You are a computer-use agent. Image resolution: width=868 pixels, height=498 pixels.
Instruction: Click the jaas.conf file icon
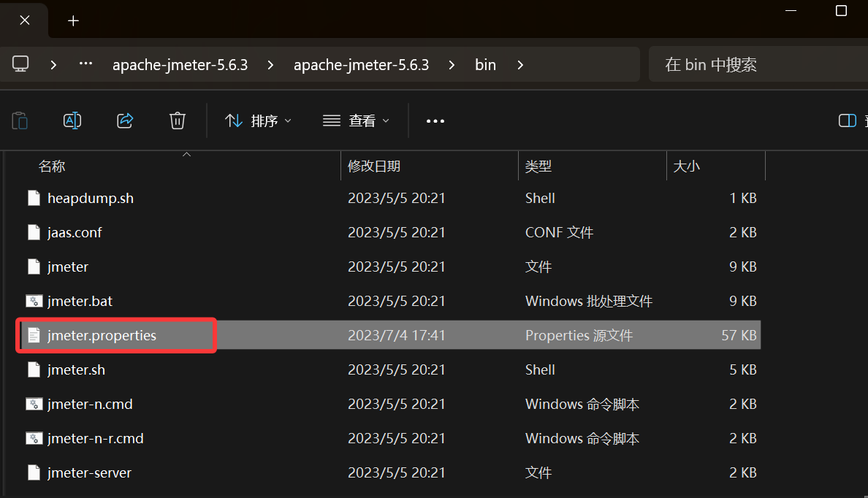[x=34, y=232]
